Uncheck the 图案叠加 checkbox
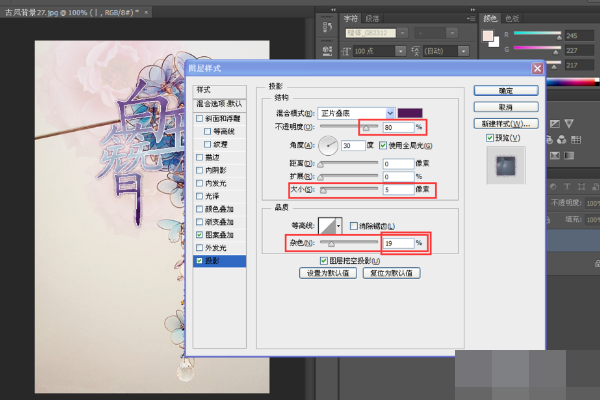 click(x=199, y=235)
